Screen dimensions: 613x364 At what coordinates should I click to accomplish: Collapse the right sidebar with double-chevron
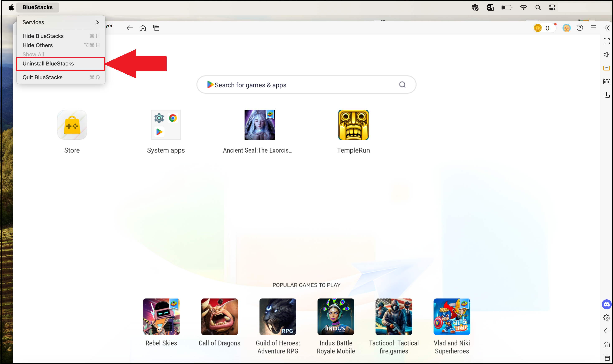point(607,28)
